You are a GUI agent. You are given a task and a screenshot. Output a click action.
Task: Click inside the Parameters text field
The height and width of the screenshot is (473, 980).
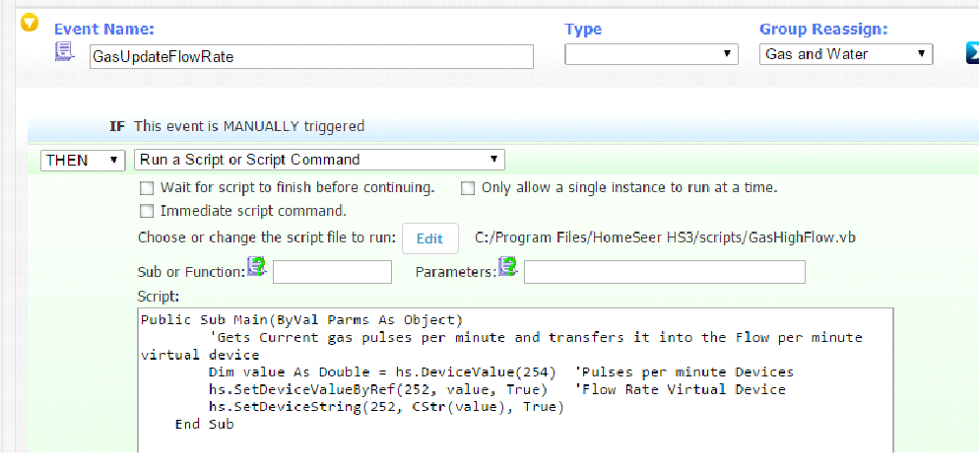click(x=664, y=272)
